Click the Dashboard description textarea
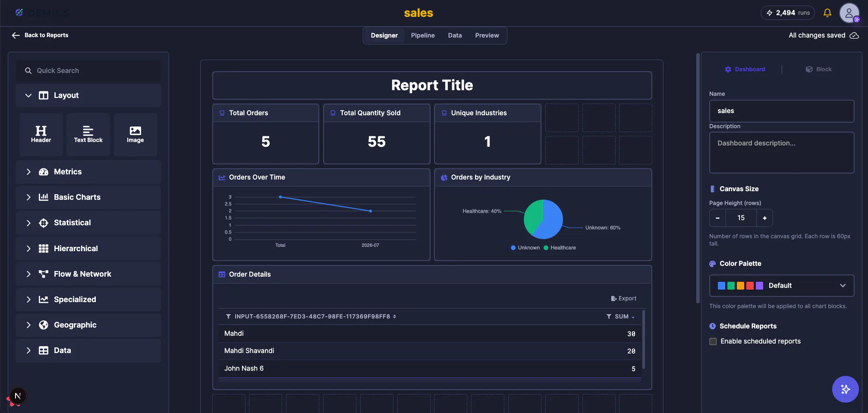Screen dimensions: 868x413 (x=781, y=153)
